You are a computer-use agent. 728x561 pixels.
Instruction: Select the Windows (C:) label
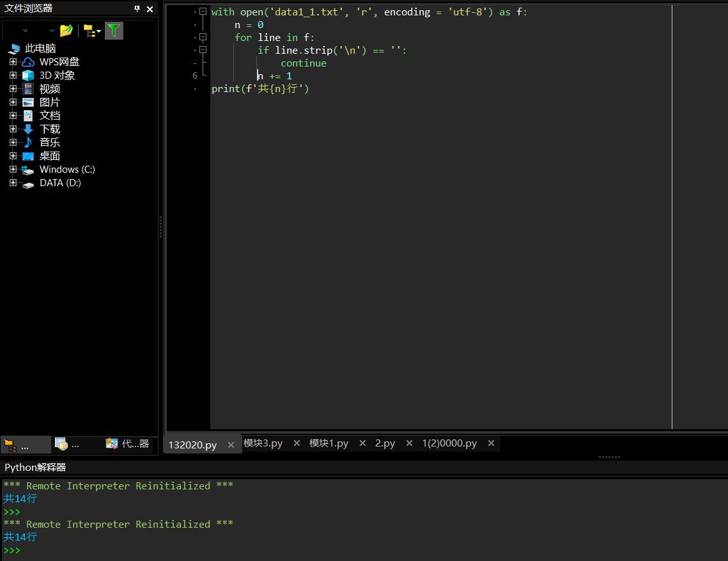pyautogui.click(x=67, y=169)
